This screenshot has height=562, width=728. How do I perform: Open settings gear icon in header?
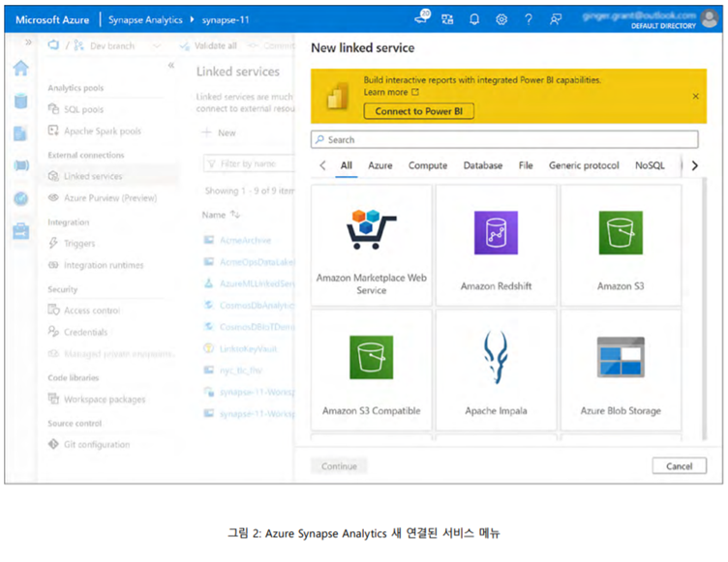[x=501, y=19]
